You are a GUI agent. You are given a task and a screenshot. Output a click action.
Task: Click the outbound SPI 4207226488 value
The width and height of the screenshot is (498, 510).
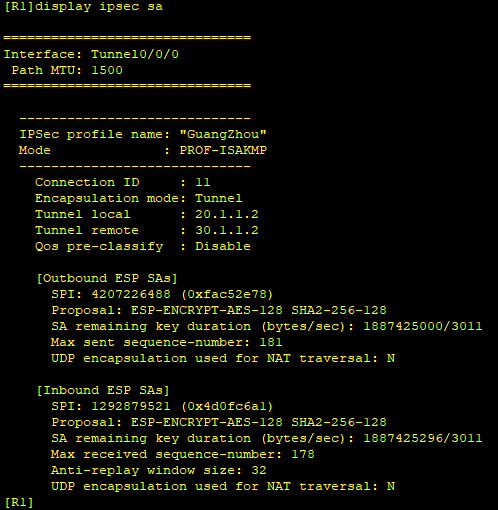coord(131,294)
